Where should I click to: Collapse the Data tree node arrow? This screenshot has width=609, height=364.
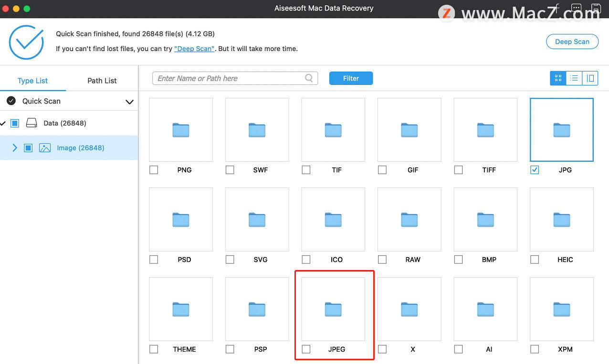tap(3, 123)
